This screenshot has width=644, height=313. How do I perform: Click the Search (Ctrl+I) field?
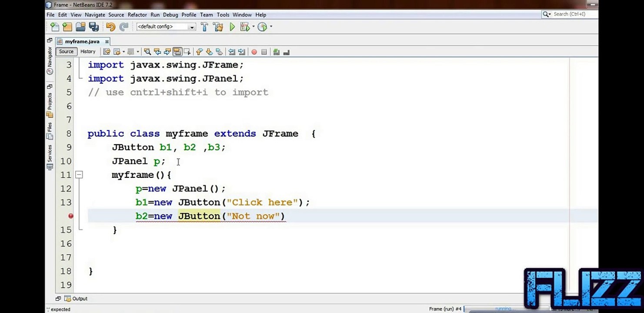[x=570, y=14]
